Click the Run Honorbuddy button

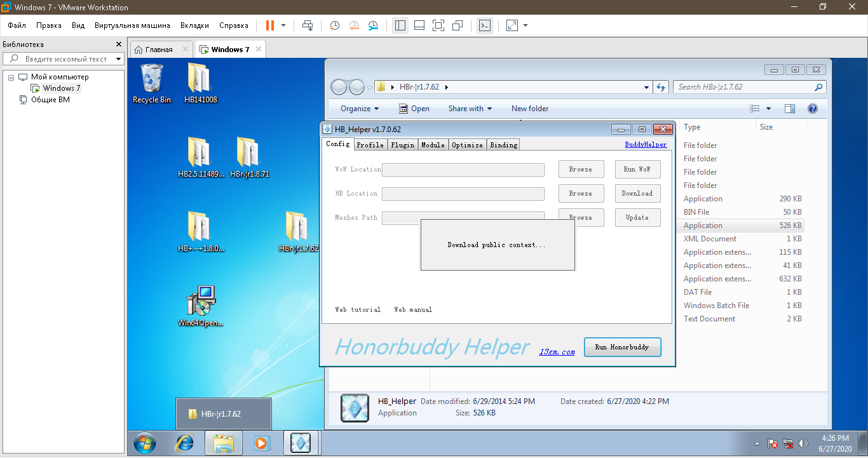[x=622, y=347]
